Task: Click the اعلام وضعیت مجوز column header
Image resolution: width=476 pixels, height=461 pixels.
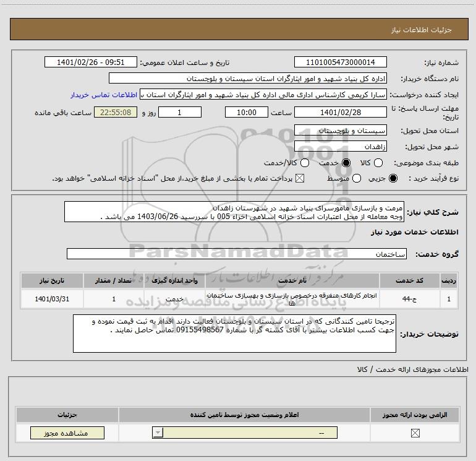Action: click(x=244, y=415)
